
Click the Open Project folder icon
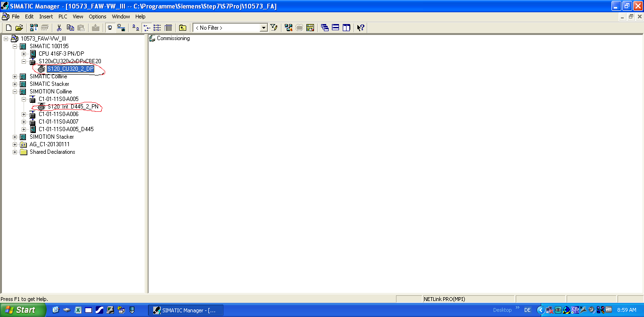[x=19, y=28]
